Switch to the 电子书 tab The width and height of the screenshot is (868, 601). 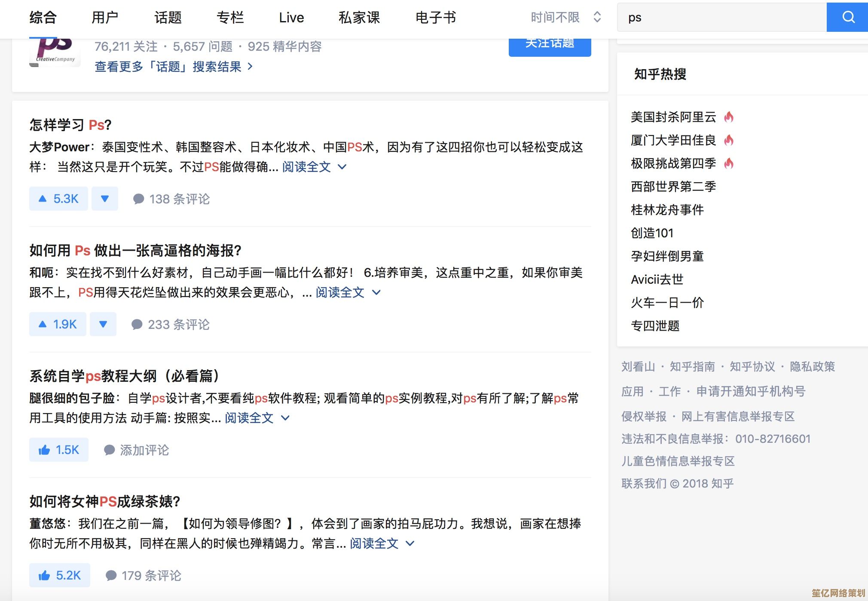click(x=435, y=18)
